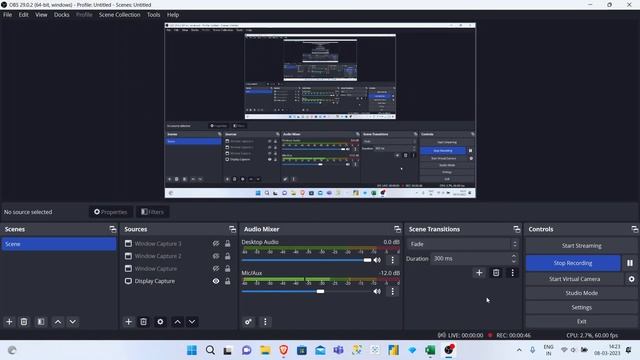
Task: Adjust Mic/Aux volume slider handle
Action: coord(320,291)
